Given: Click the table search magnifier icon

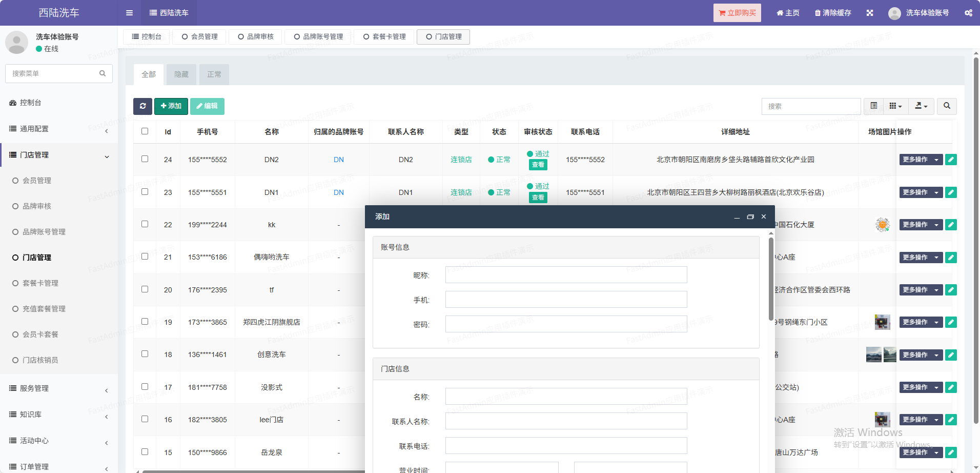Looking at the screenshot, I should [947, 106].
